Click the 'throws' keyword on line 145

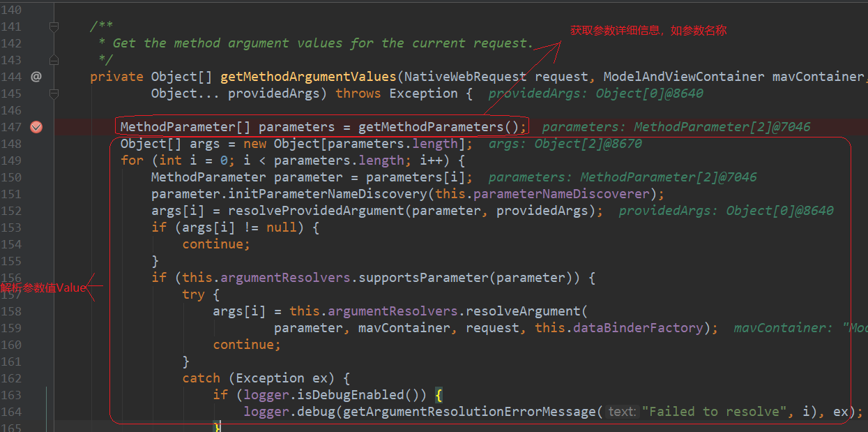[358, 94]
